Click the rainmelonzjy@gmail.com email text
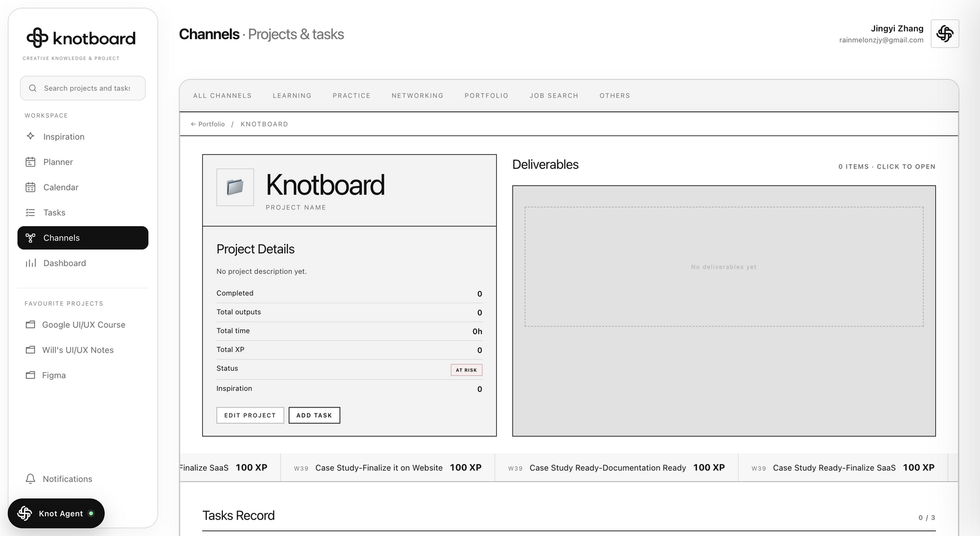This screenshot has width=980, height=536. [881, 40]
